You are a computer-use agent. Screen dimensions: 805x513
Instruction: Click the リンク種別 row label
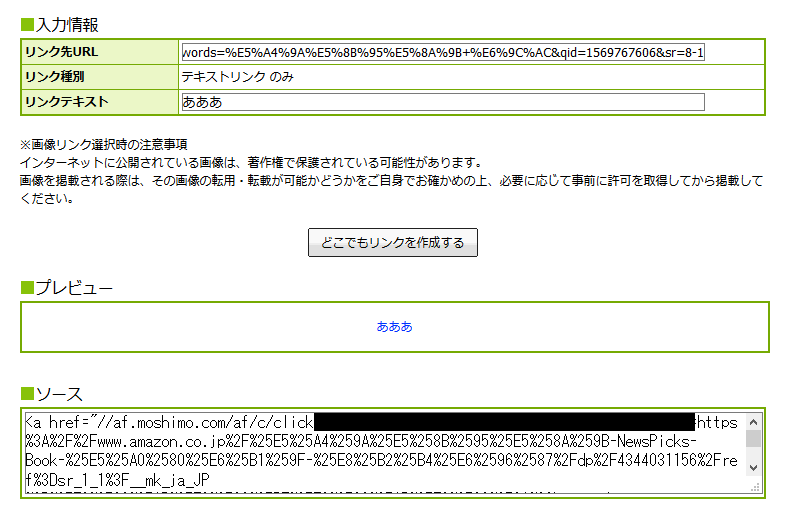(55, 77)
